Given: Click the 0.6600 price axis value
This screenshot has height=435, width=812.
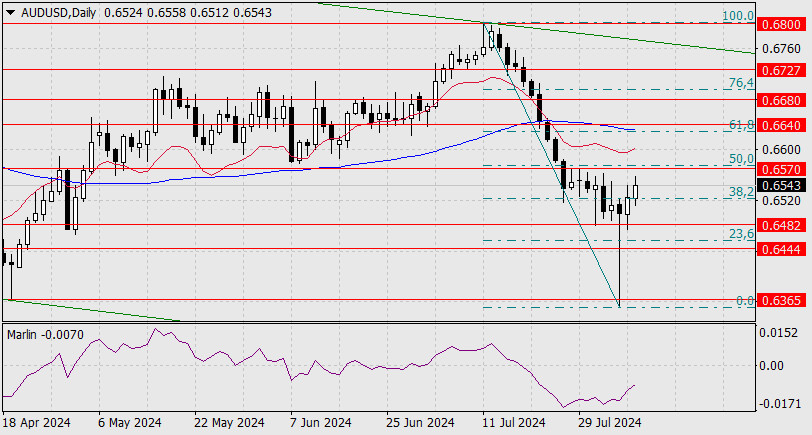Looking at the screenshot, I should (781, 150).
